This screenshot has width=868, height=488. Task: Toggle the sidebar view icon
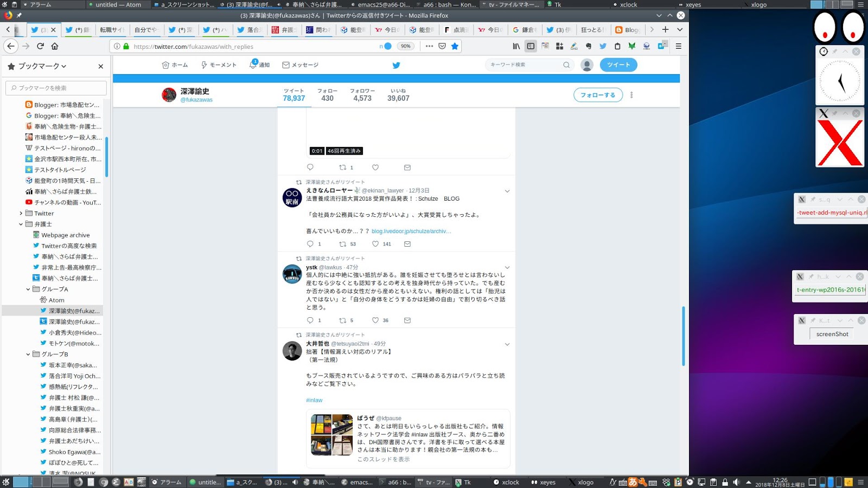[531, 46]
